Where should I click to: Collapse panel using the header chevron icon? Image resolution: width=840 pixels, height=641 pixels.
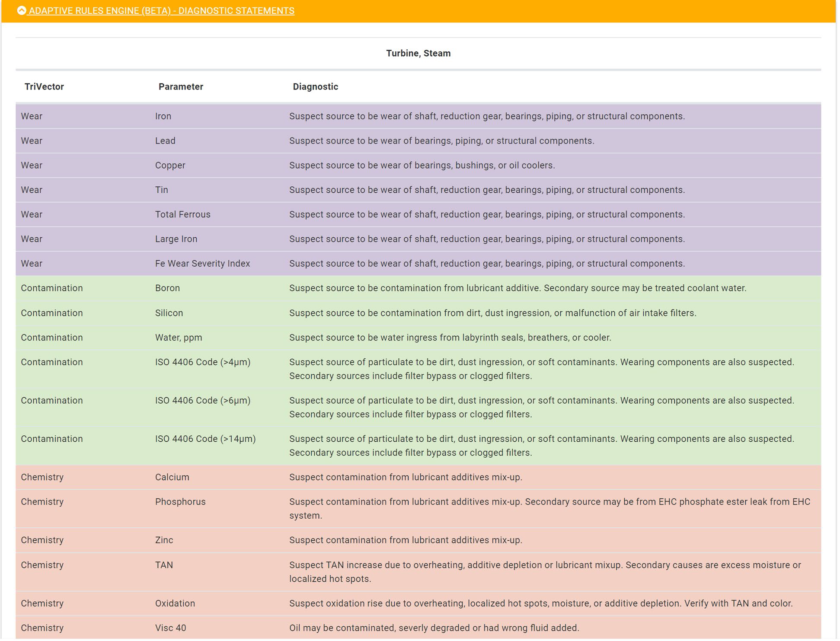point(22,10)
